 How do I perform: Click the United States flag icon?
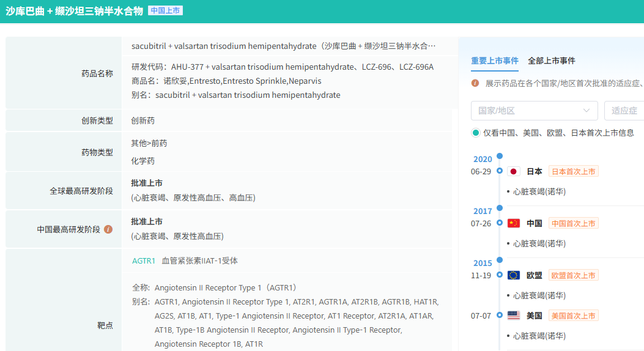(514, 316)
